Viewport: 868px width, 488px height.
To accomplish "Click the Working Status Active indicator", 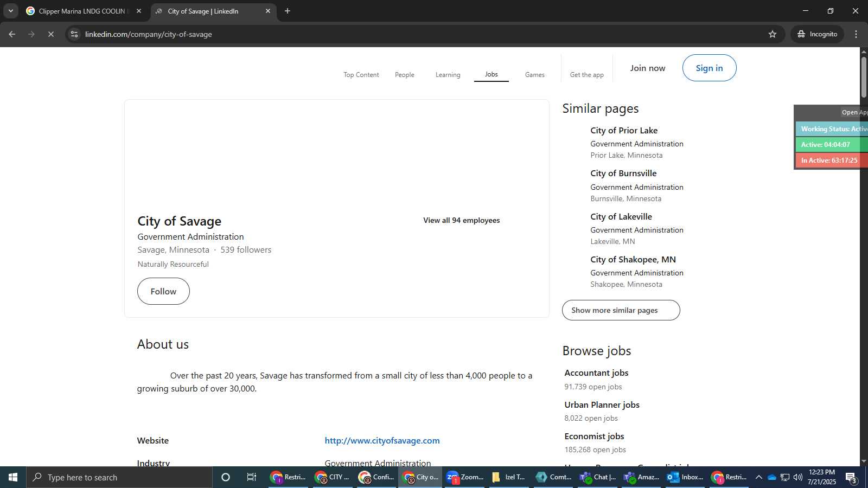I will pyautogui.click(x=832, y=129).
